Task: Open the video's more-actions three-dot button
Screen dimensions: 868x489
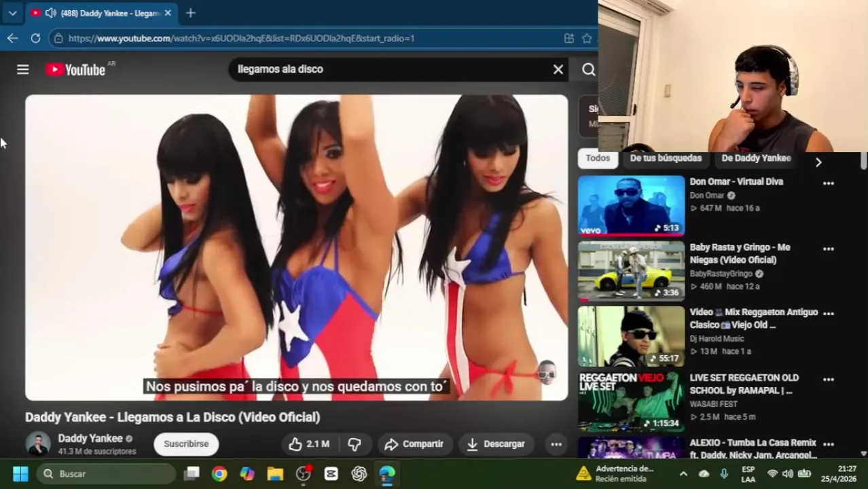Action: click(556, 444)
